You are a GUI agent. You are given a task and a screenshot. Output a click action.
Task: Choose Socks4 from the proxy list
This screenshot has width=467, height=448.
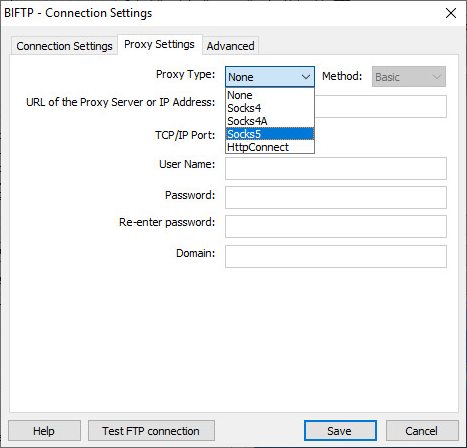click(x=270, y=108)
